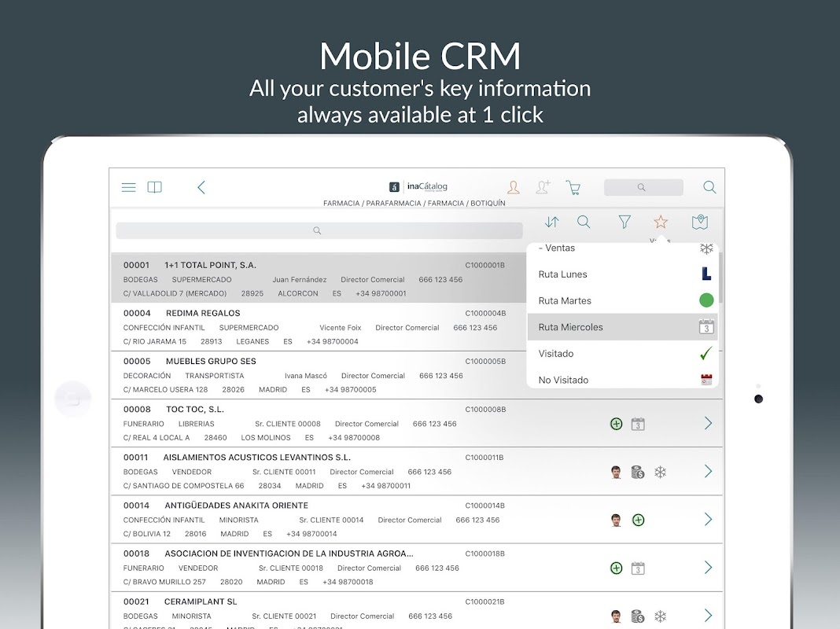Open the catalog book icon
Image resolution: width=840 pixels, height=629 pixels.
click(x=155, y=187)
